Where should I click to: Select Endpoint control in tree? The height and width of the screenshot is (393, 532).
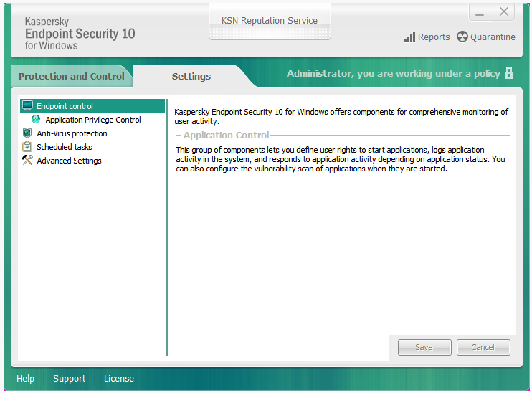point(92,106)
